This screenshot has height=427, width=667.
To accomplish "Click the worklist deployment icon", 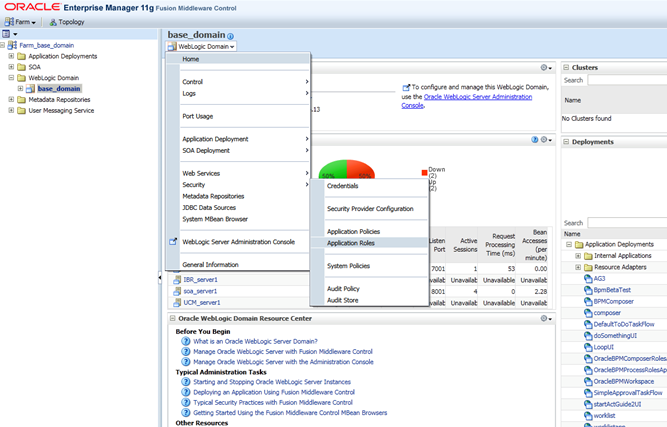I will pyautogui.click(x=587, y=415).
